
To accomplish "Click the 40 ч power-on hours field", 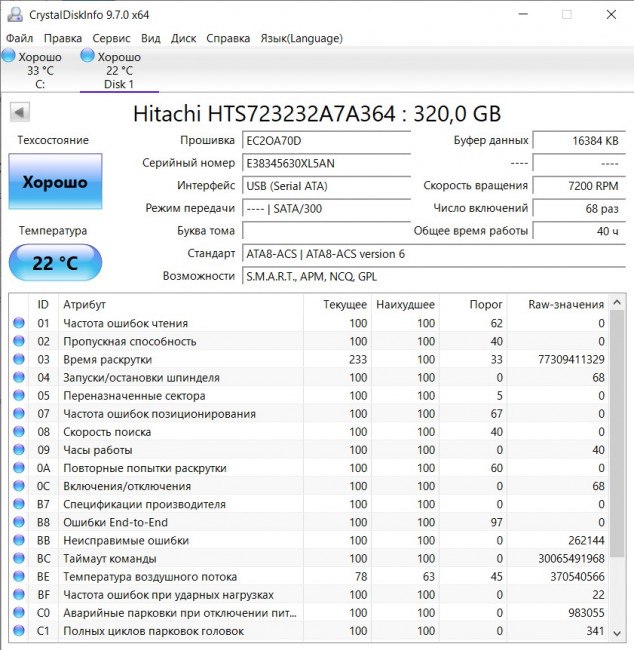I will 579,231.
